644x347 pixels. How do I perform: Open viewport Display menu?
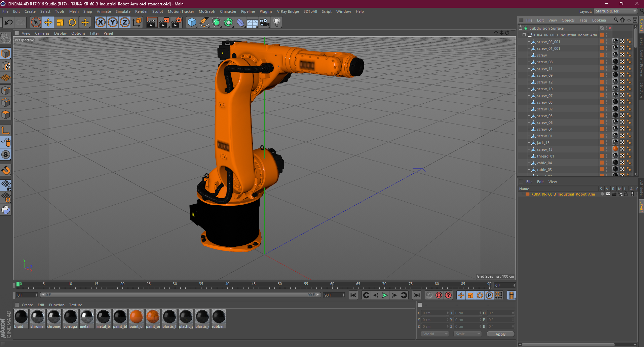coord(61,33)
